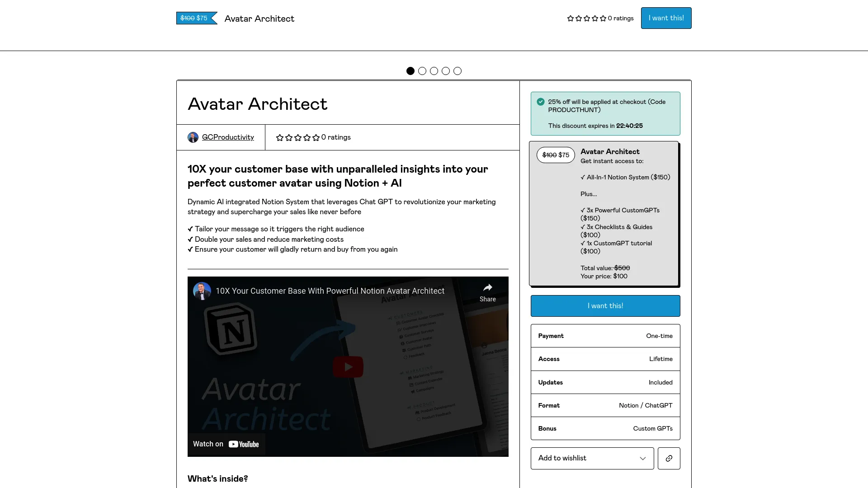Click the copy link icon next to wishlist
This screenshot has height=488, width=868.
click(x=669, y=458)
